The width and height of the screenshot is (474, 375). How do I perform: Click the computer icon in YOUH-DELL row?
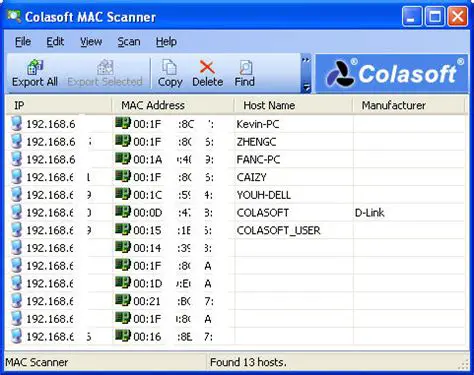pyautogui.click(x=16, y=194)
